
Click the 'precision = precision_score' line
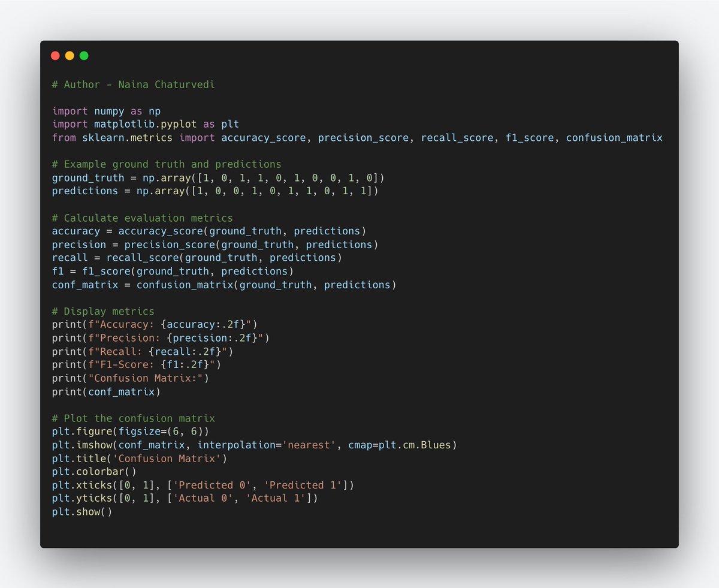[x=215, y=245]
